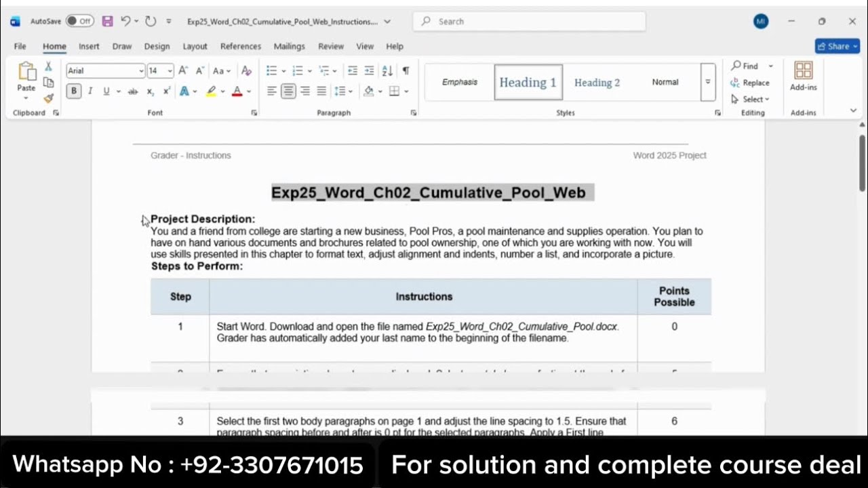Open the font name dropdown
868x488 pixels.
[x=141, y=71]
